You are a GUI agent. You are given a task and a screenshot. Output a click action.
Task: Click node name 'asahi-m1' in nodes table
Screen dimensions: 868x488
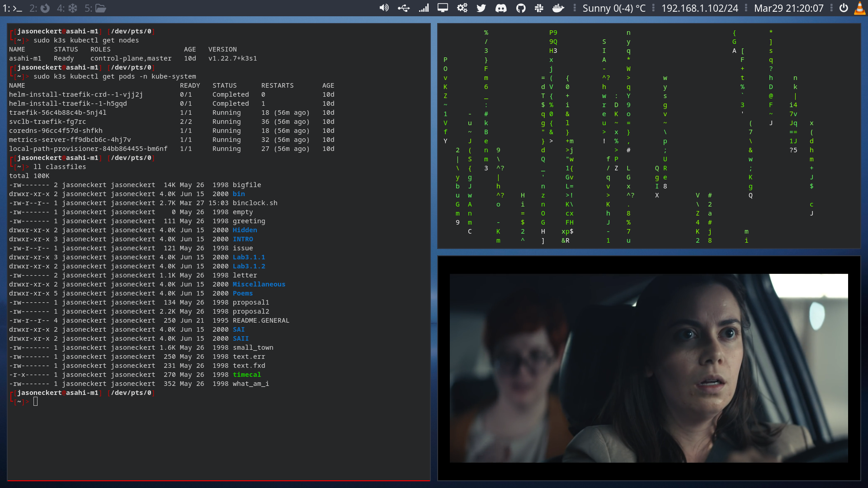25,58
